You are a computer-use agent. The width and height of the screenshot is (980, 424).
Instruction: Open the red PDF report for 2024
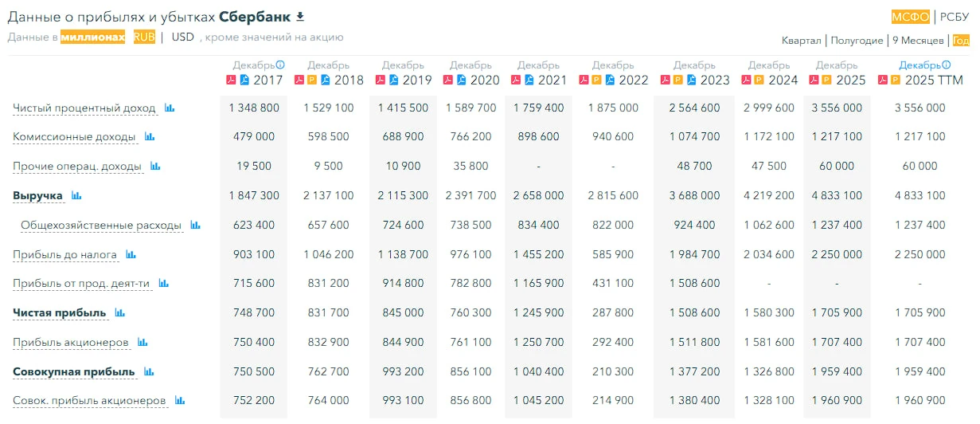tap(746, 80)
